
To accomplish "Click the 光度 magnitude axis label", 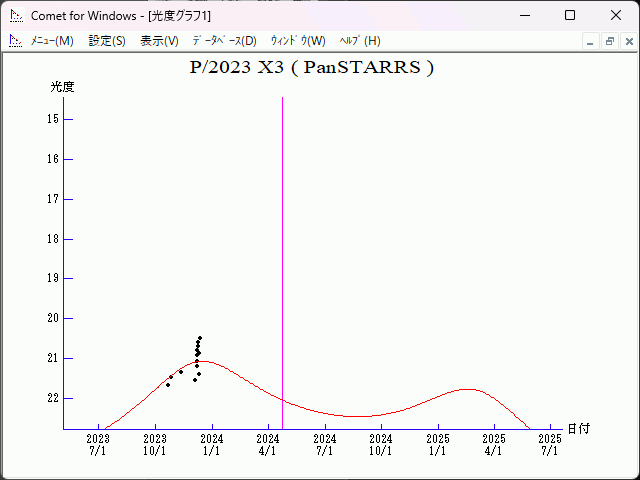I will click(x=63, y=87).
